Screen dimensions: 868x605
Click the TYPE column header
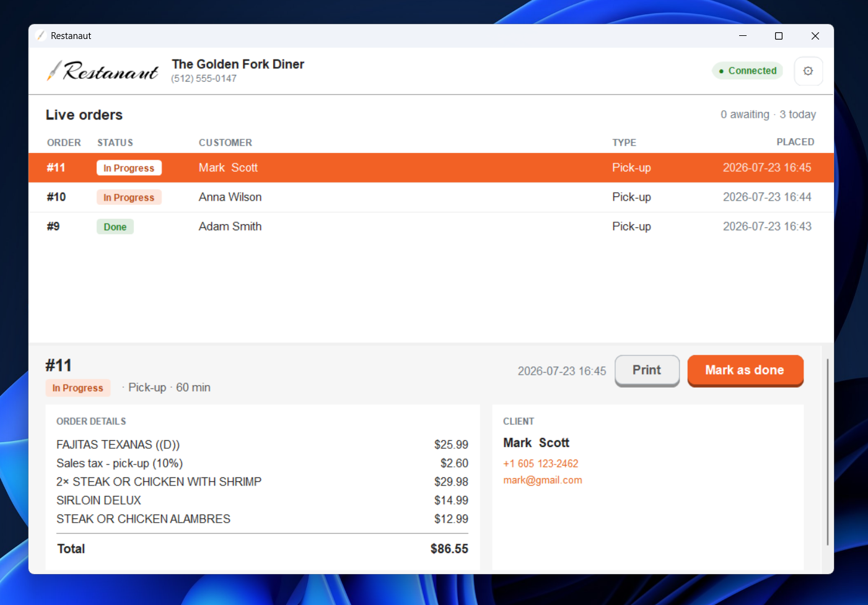point(624,142)
